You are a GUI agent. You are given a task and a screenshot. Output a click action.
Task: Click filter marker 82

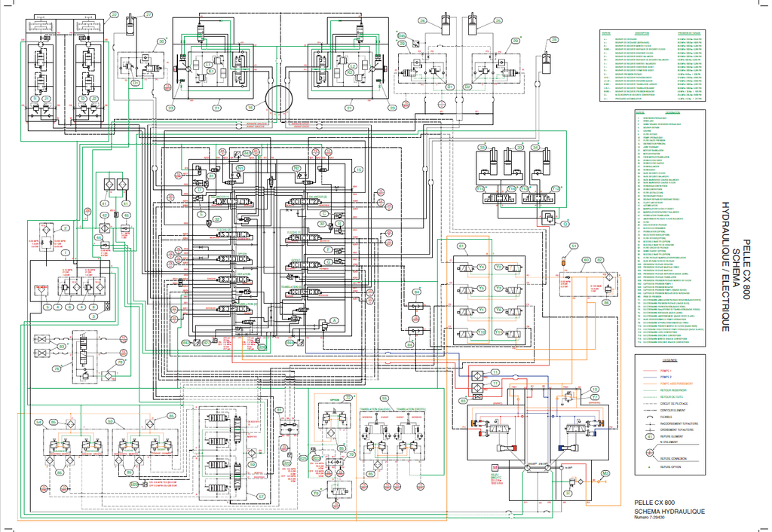pos(599,260)
